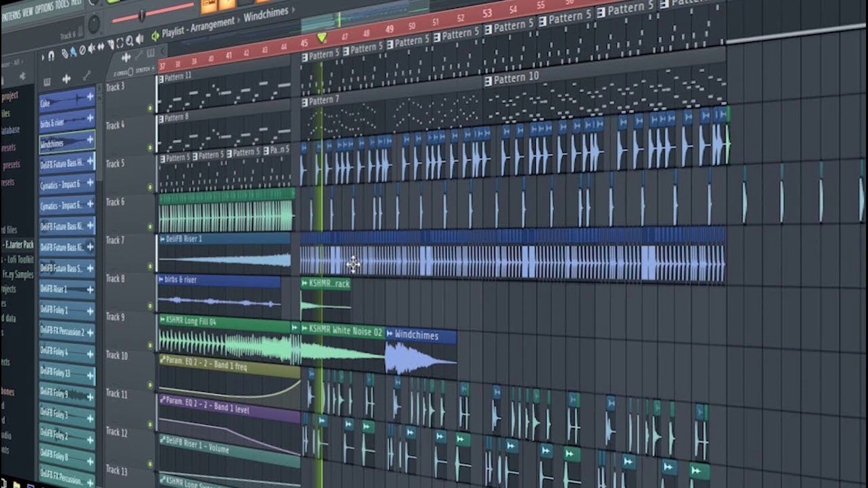Open the Pattern 11 clip menu icon
The height and width of the screenshot is (488, 868).
coord(161,77)
